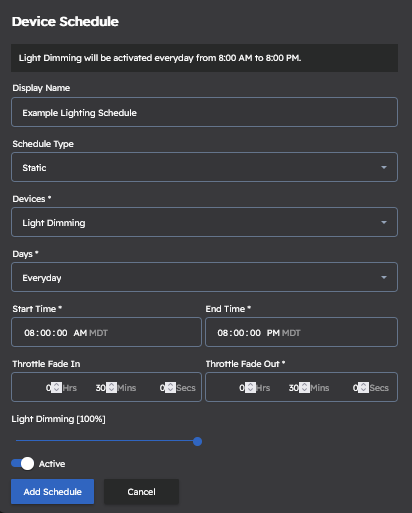Open the Schedule Type dropdown arrow

point(384,167)
